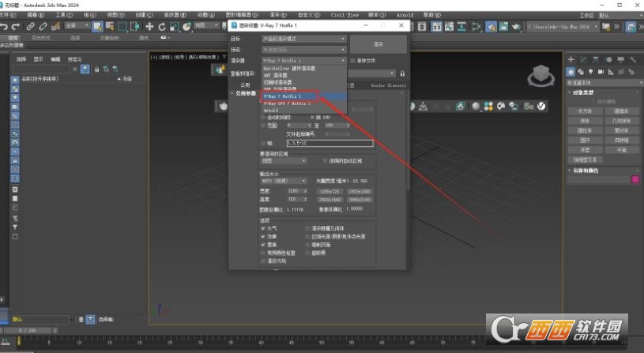The image size is (644, 353).
Task: Open the Hierarchy command panel tab
Action: point(596,60)
